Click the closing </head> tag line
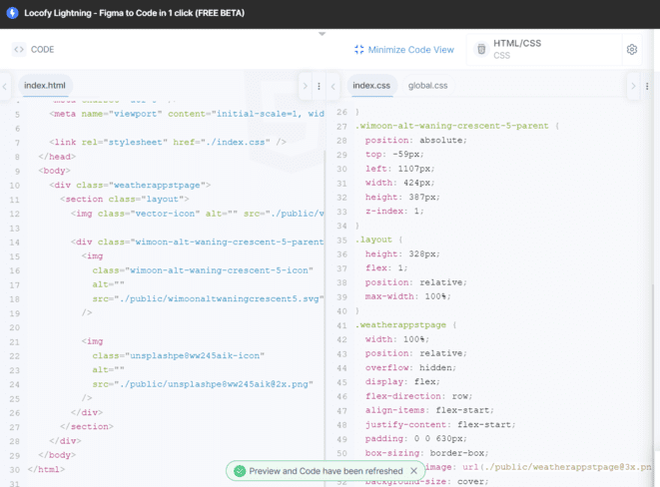660x487 pixels. pyautogui.click(x=57, y=157)
